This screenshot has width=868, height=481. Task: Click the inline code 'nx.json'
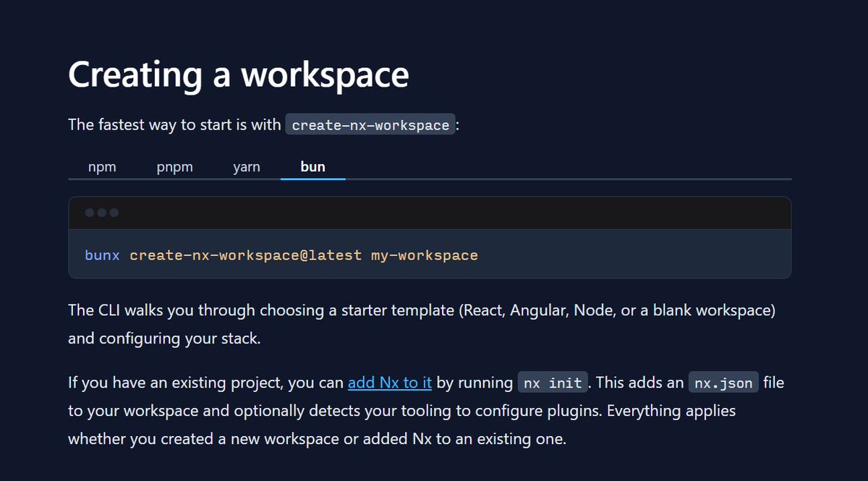[723, 383]
